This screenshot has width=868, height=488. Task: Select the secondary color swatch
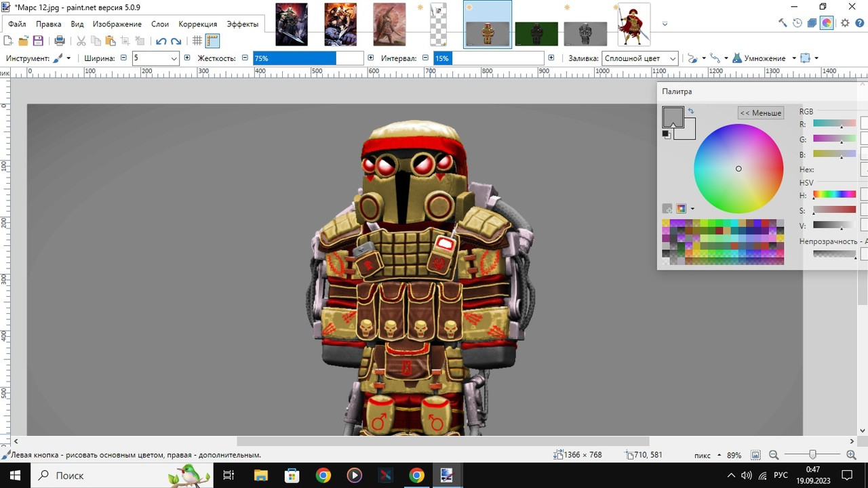pos(688,131)
